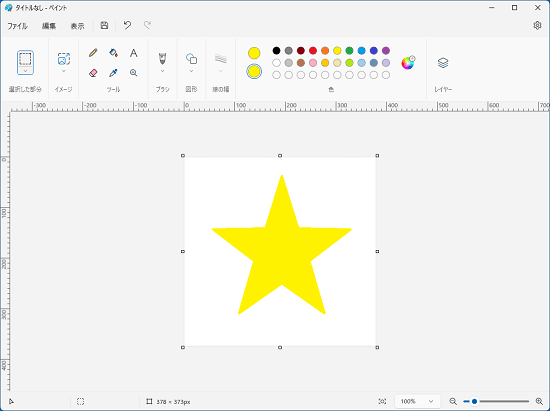
Task: Select Color 2 secondary swatch
Action: (x=254, y=72)
